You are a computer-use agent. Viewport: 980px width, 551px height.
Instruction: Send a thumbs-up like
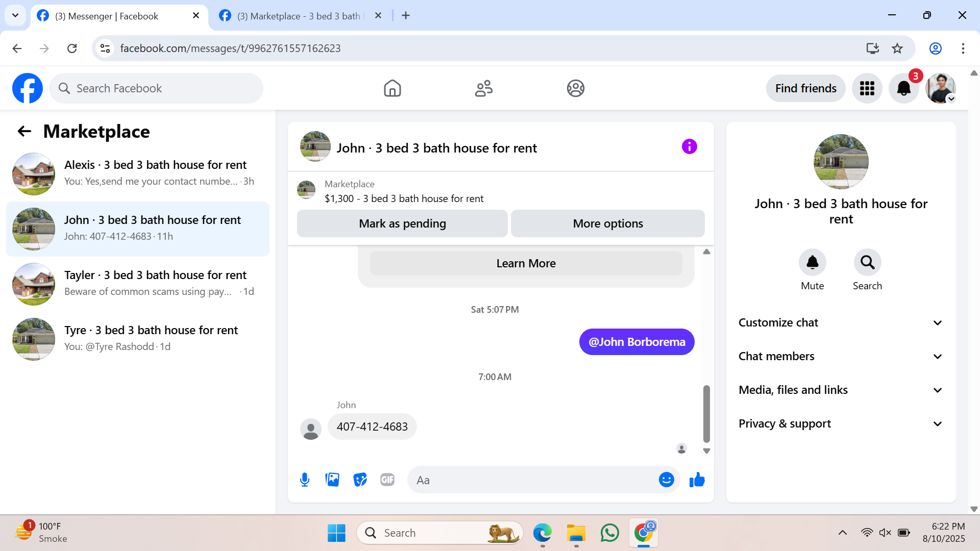click(x=697, y=480)
